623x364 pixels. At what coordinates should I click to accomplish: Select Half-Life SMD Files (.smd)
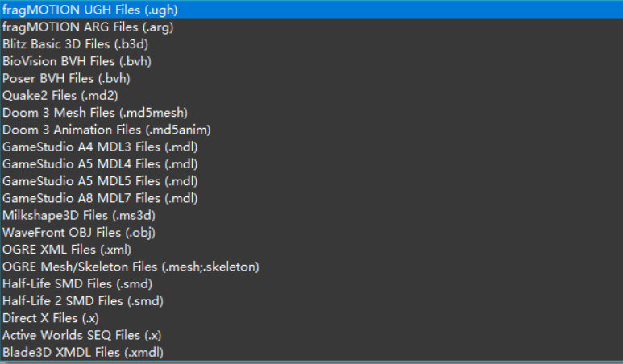click(x=311, y=283)
